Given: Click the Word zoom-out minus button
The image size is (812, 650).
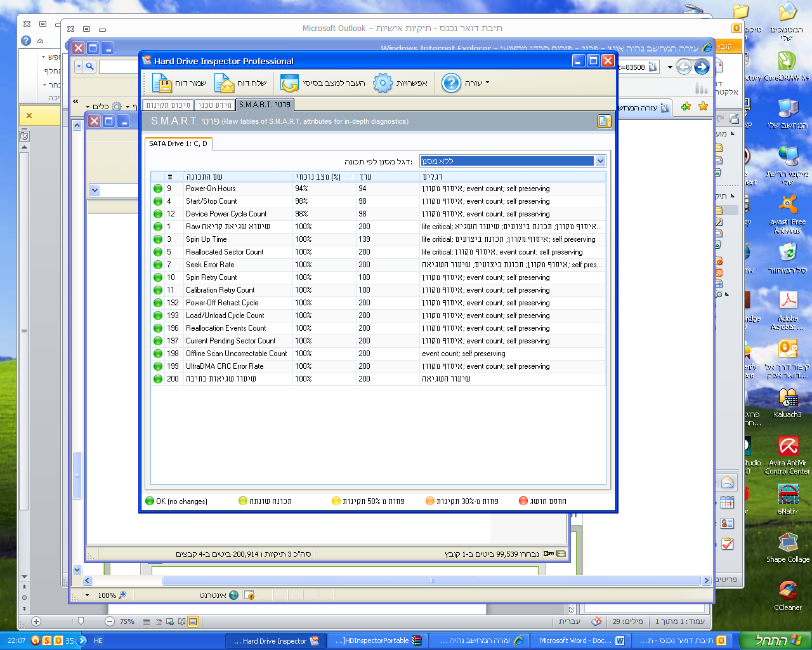Looking at the screenshot, I should pyautogui.click(x=110, y=621).
